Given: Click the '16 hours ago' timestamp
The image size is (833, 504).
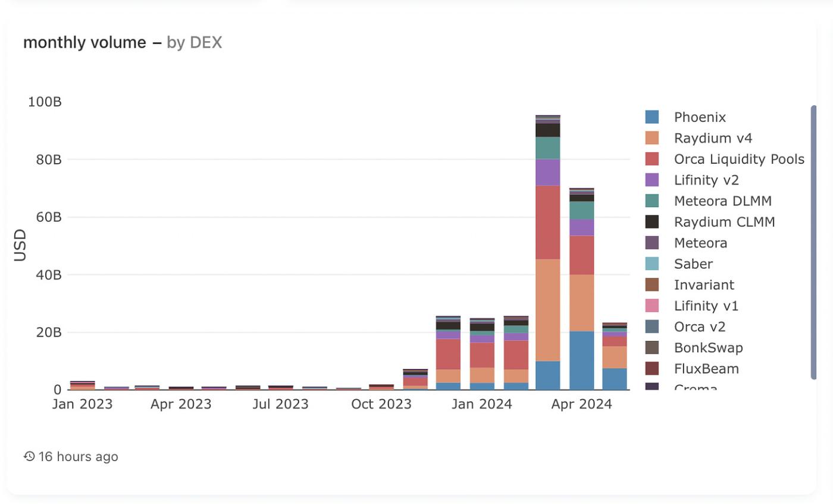Looking at the screenshot, I should click(79, 456).
